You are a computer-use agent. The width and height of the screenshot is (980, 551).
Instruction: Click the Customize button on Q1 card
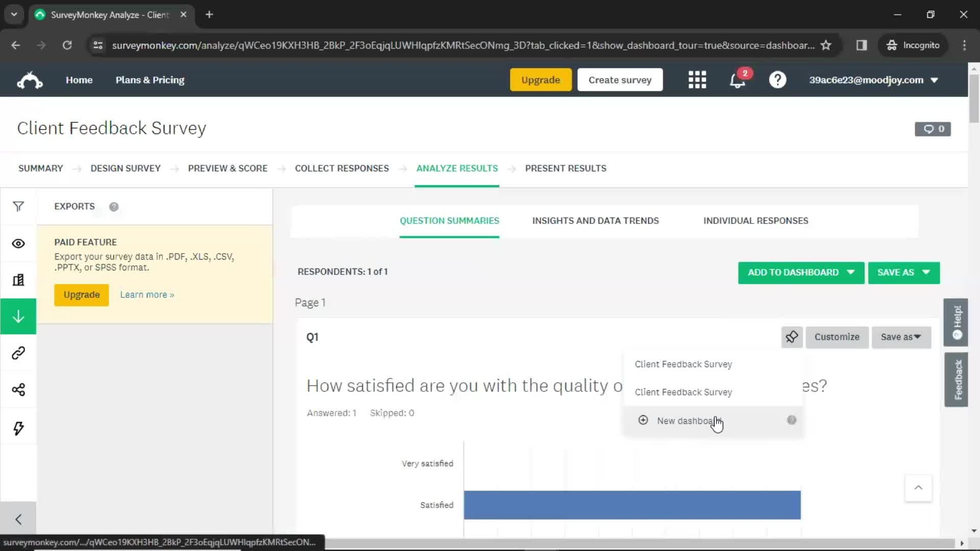coord(837,336)
